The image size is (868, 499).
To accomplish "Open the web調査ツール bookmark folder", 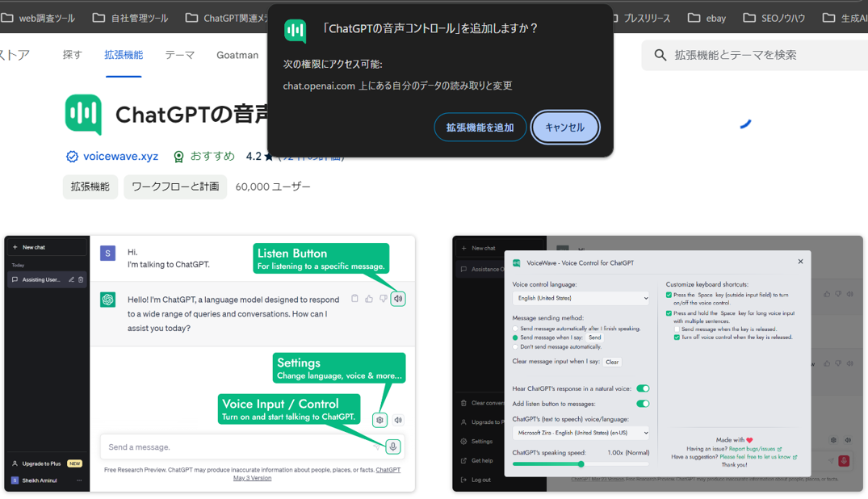I will click(38, 19).
